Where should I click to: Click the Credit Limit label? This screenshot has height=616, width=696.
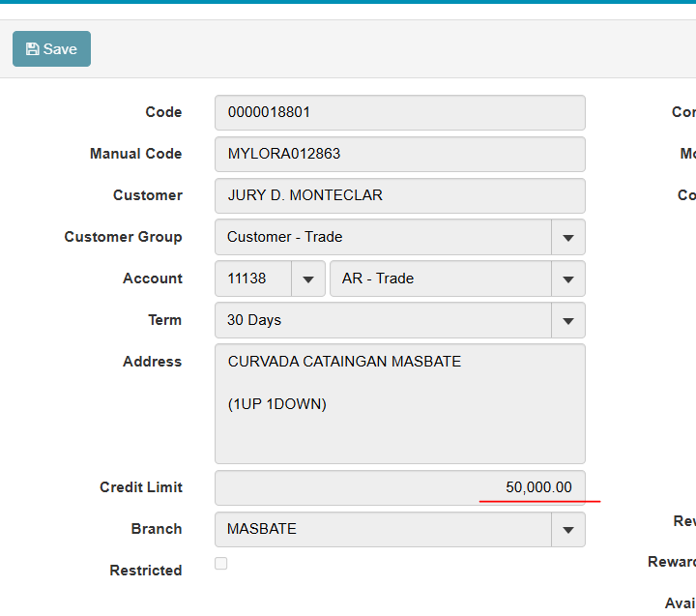click(140, 487)
